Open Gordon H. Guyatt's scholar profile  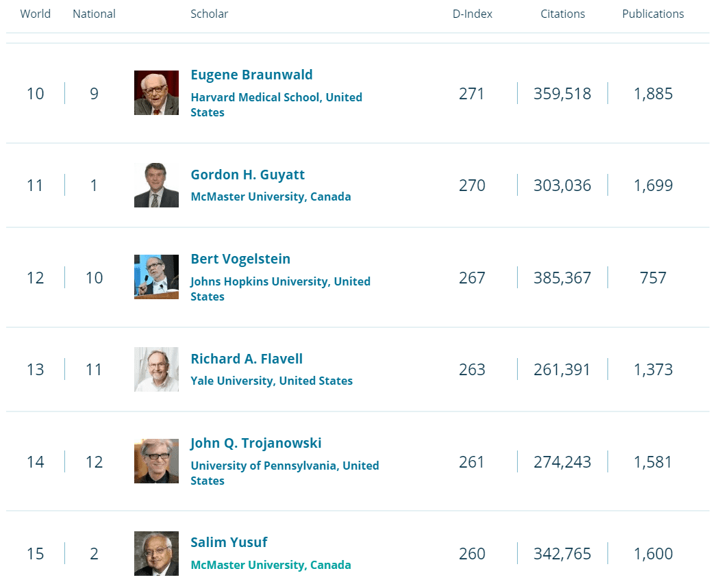pos(248,175)
